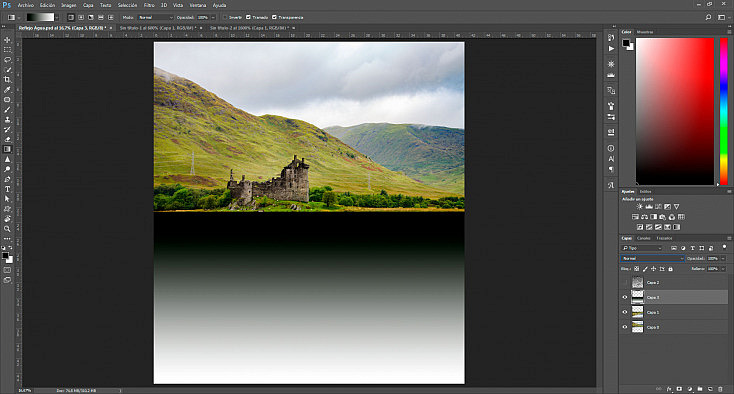Open options bar Opacidad slider arrow

213,17
